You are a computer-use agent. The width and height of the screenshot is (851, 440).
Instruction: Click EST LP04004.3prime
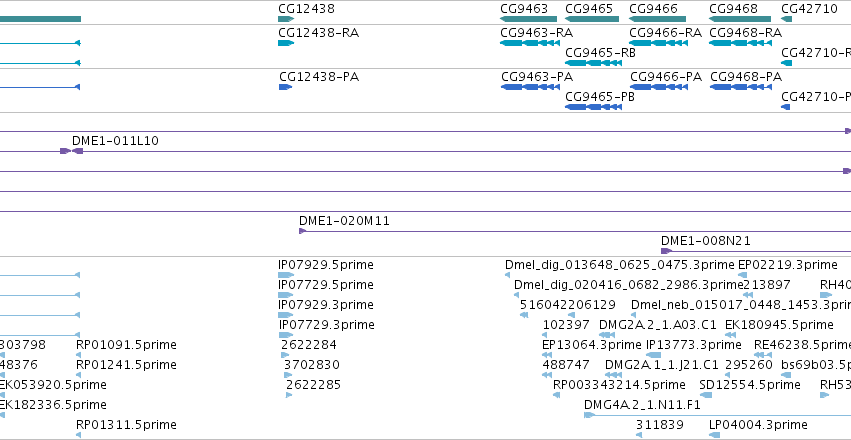[758, 425]
